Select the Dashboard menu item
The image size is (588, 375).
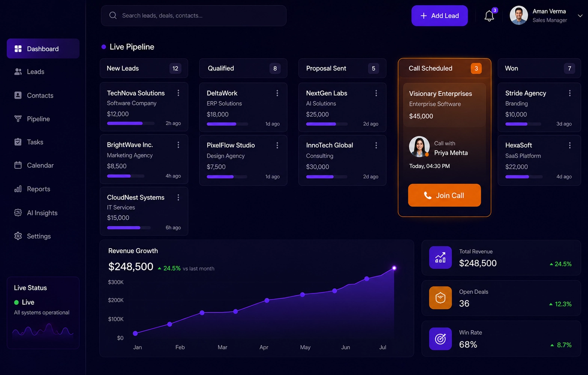click(x=43, y=49)
